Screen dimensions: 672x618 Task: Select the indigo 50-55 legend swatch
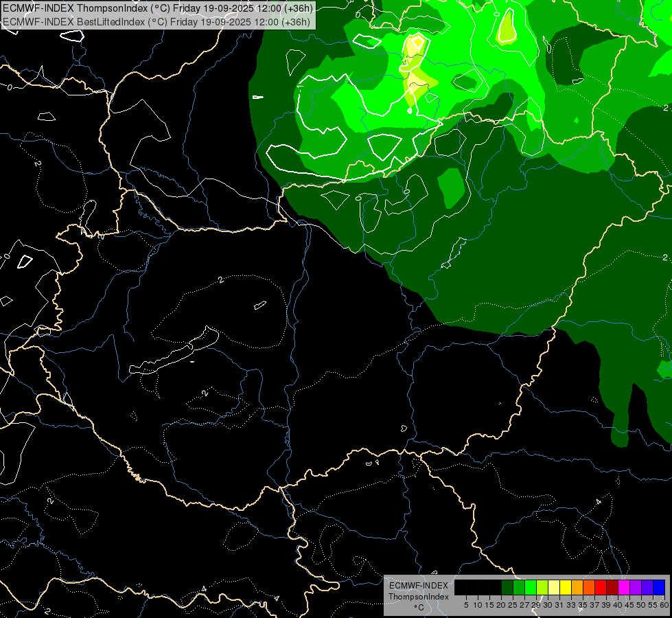[x=647, y=587]
